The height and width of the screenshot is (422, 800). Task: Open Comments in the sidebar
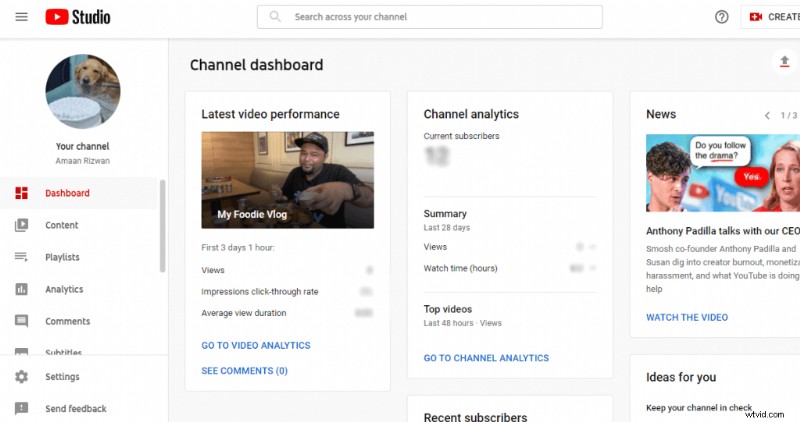click(79, 321)
